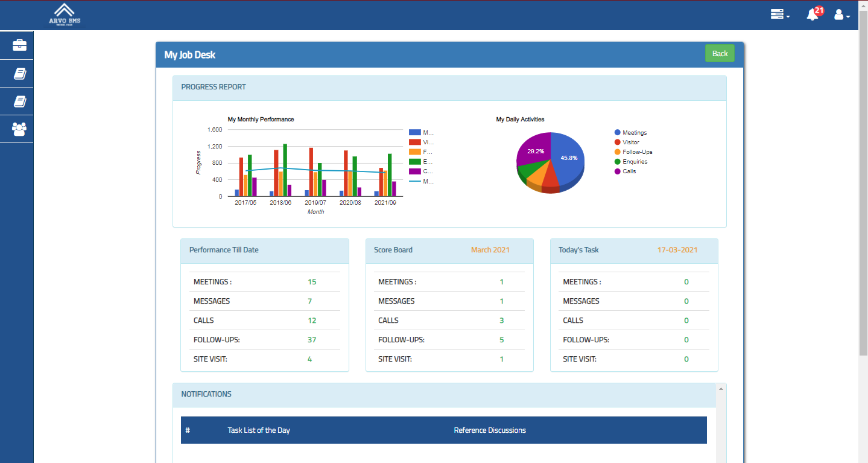Click the Reference Discussions column header

tap(490, 430)
